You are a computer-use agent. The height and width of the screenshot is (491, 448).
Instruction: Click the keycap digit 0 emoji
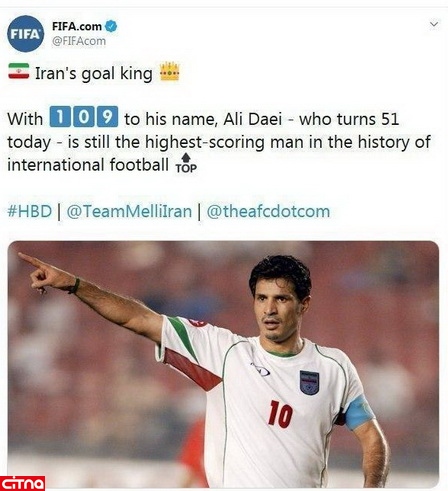[x=84, y=116]
